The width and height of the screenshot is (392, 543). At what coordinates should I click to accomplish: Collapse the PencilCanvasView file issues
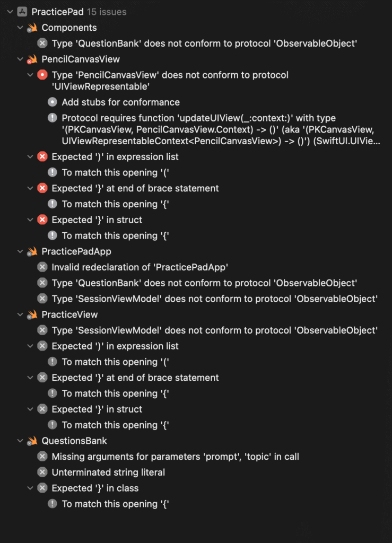click(20, 59)
